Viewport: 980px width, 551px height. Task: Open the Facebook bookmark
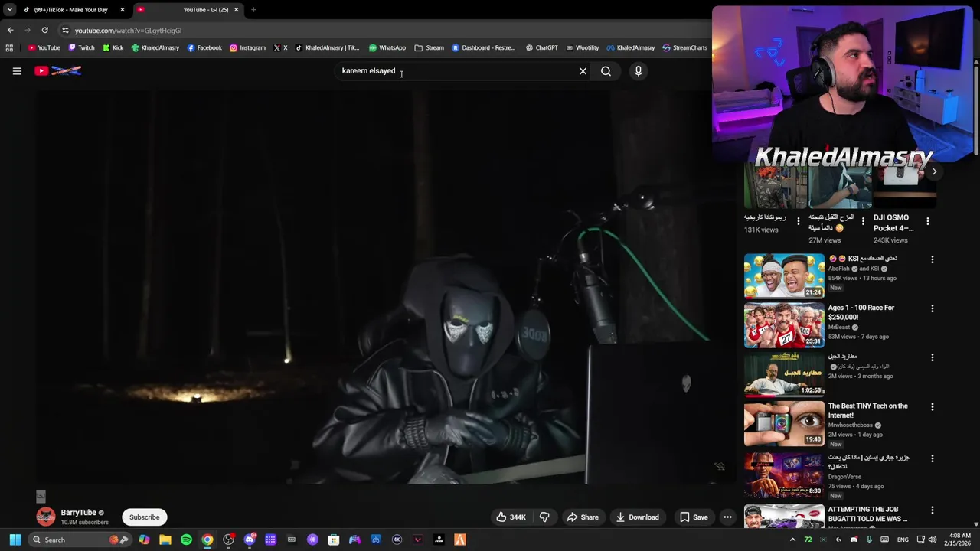pyautogui.click(x=204, y=47)
